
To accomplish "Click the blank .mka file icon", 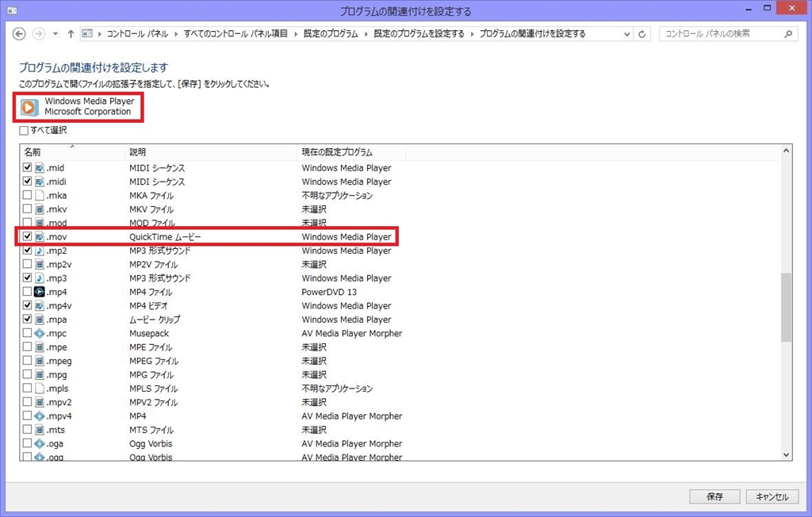I will click(x=40, y=195).
